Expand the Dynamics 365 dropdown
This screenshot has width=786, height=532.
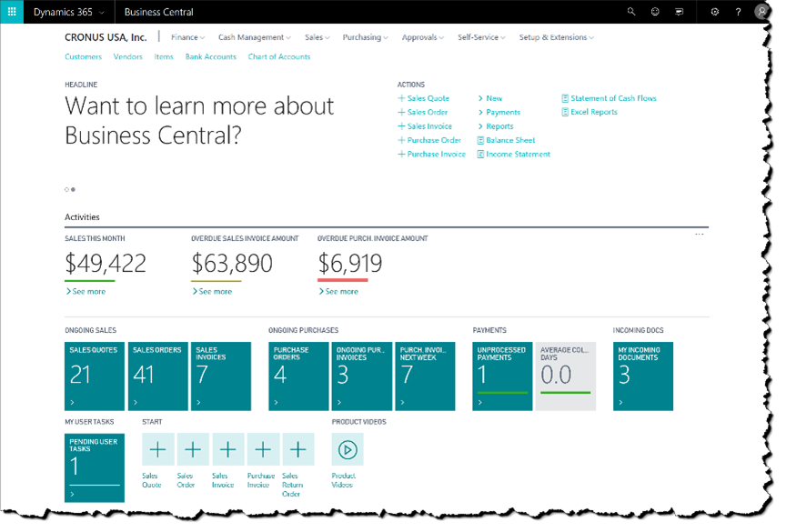(x=69, y=12)
